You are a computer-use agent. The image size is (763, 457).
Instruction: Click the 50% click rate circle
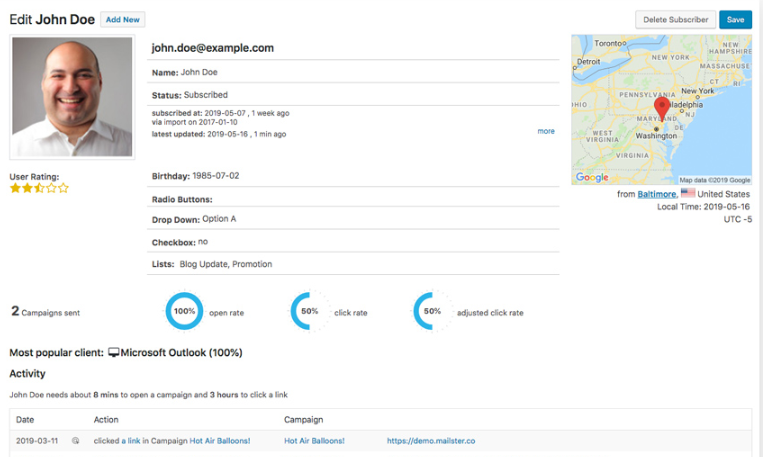tap(309, 312)
